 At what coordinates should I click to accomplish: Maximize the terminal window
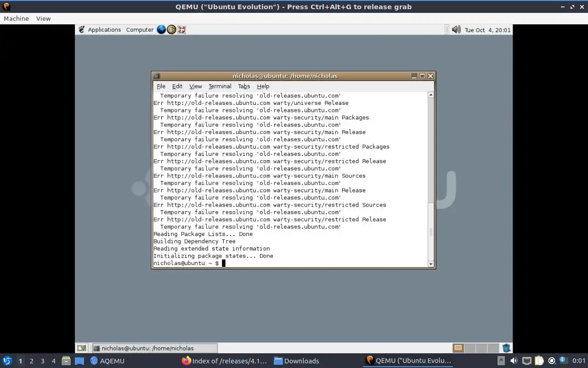pyautogui.click(x=422, y=76)
